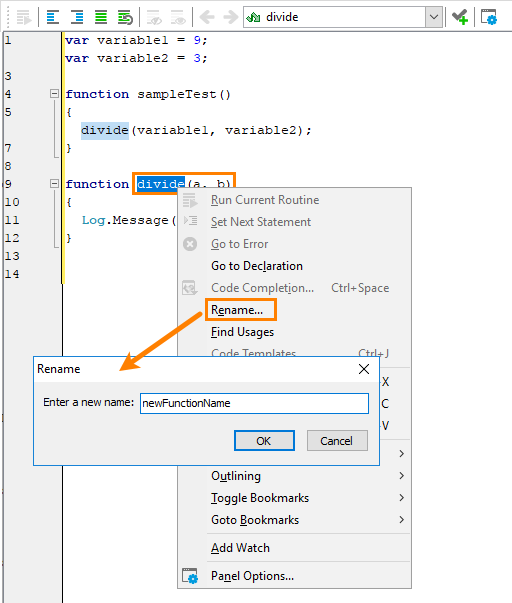This screenshot has height=603, width=512.
Task: Choose Find Usages menu entry
Action: [242, 332]
